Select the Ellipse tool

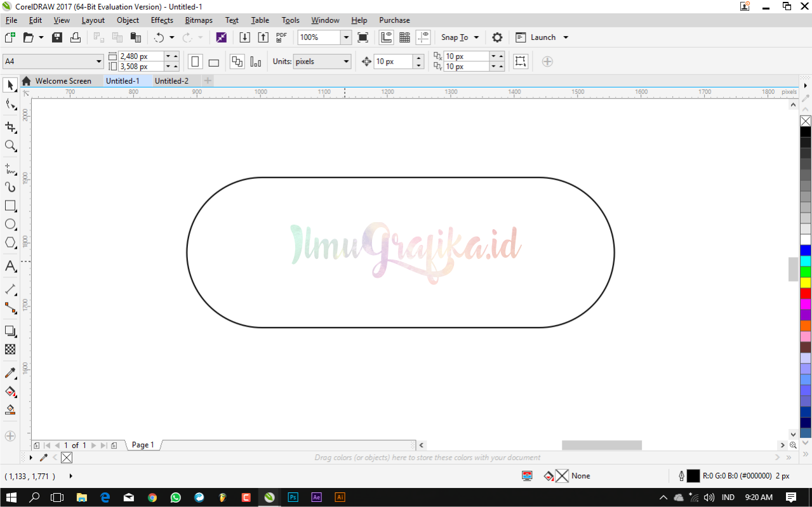click(10, 224)
